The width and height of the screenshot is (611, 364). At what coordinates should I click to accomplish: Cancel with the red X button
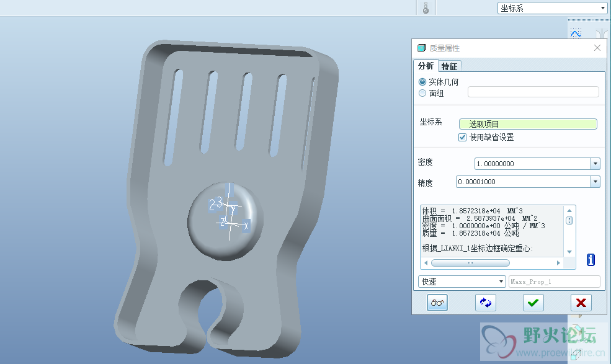click(581, 303)
